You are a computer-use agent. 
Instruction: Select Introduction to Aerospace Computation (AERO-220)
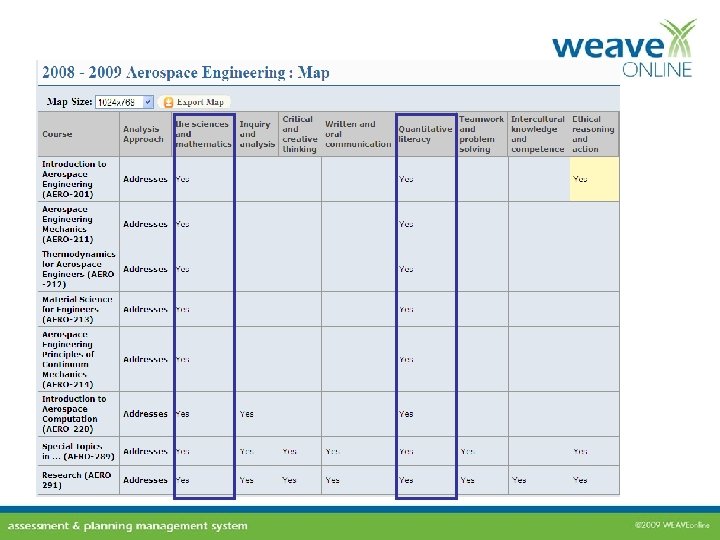328,414
